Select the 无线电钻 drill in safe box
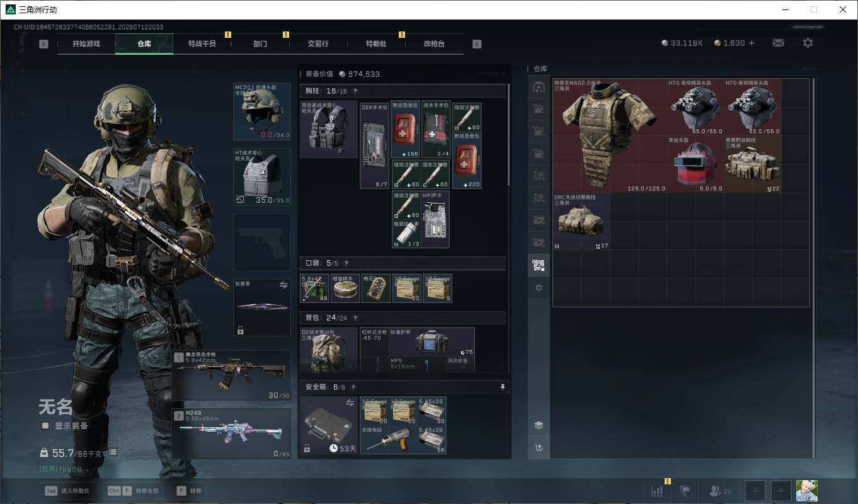The height and width of the screenshot is (504, 858). 389,440
